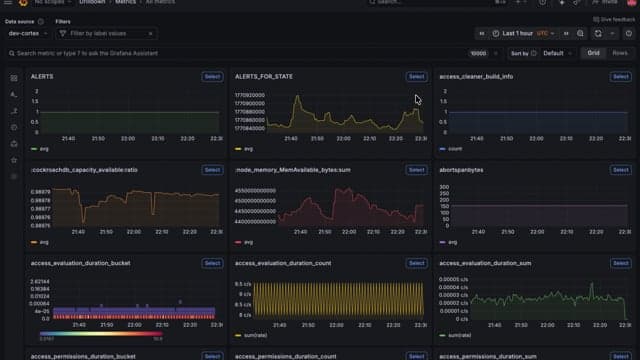Switch layout to Grid view

[593, 53]
